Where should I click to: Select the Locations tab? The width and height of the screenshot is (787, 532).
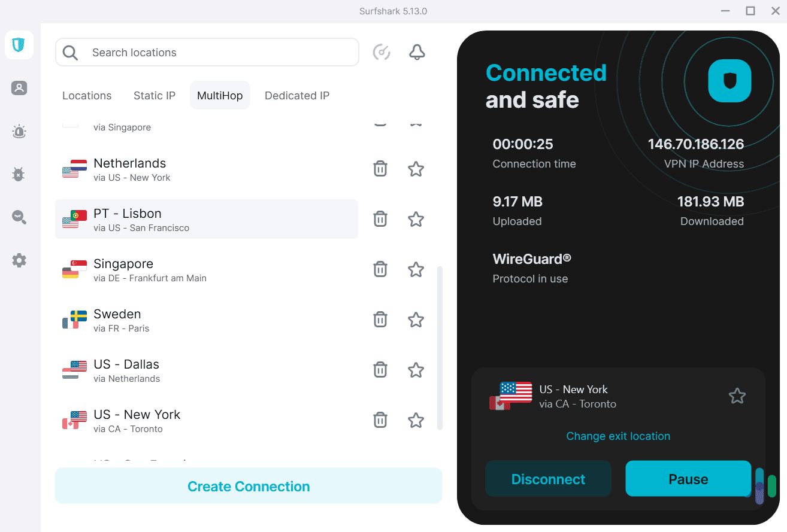87,95
